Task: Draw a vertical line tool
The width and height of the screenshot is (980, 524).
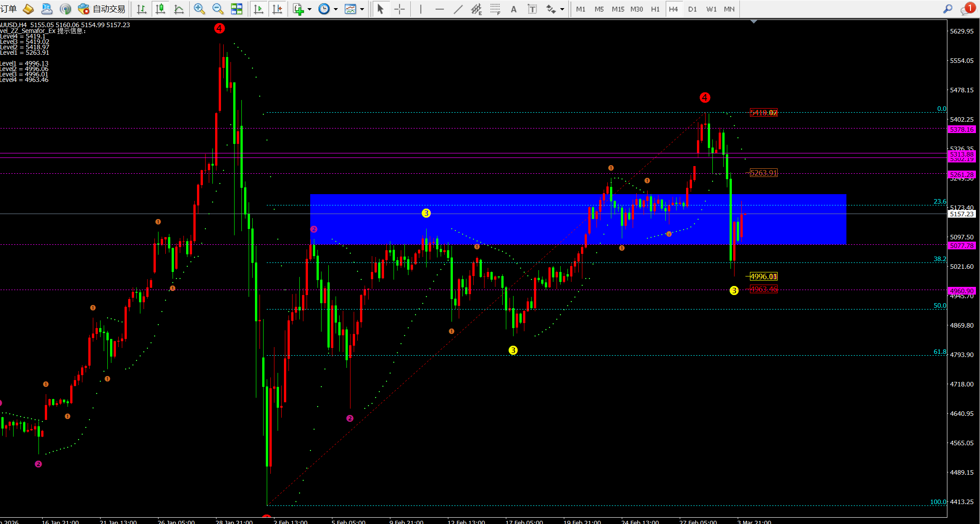Action: pos(421,9)
